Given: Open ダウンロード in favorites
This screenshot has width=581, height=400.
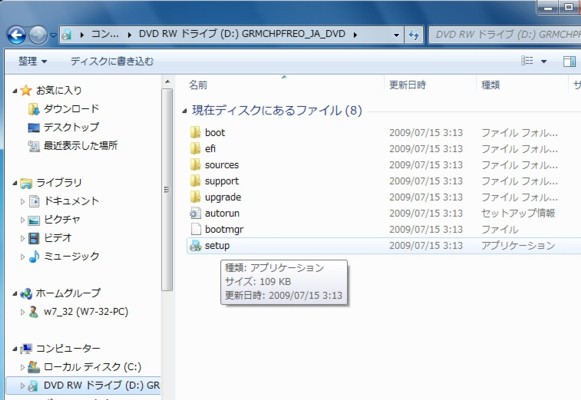Looking at the screenshot, I should point(71,109).
